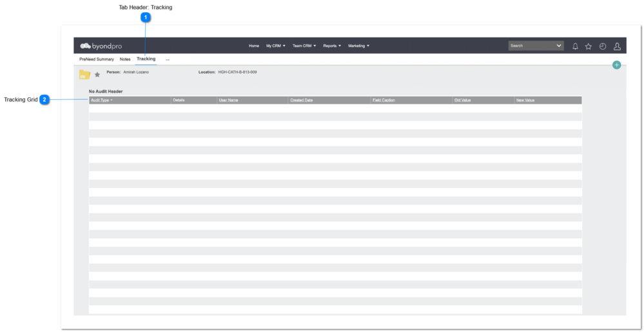The height and width of the screenshot is (332, 644).
Task: Expand the Marketing dropdown menu
Action: pyautogui.click(x=358, y=46)
